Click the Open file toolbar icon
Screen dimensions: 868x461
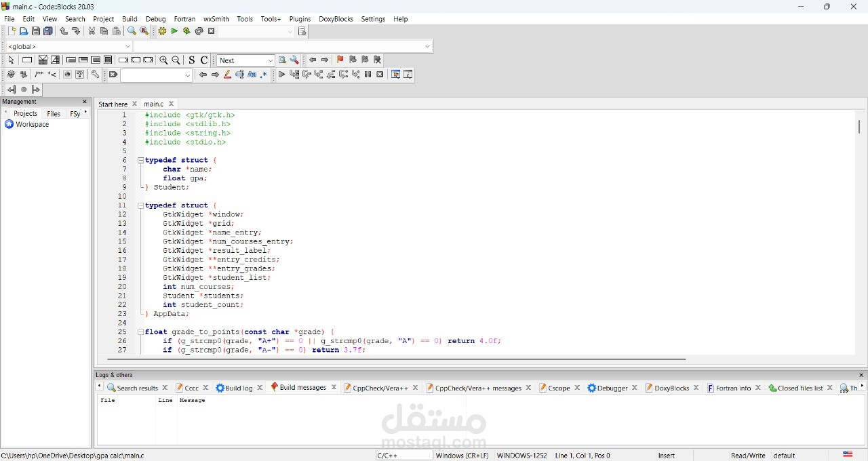[x=24, y=31]
